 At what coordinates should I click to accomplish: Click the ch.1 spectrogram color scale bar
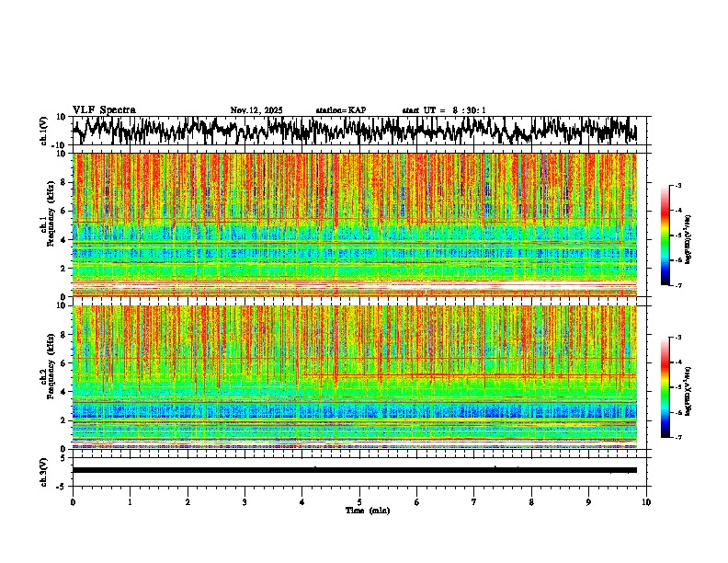point(665,236)
